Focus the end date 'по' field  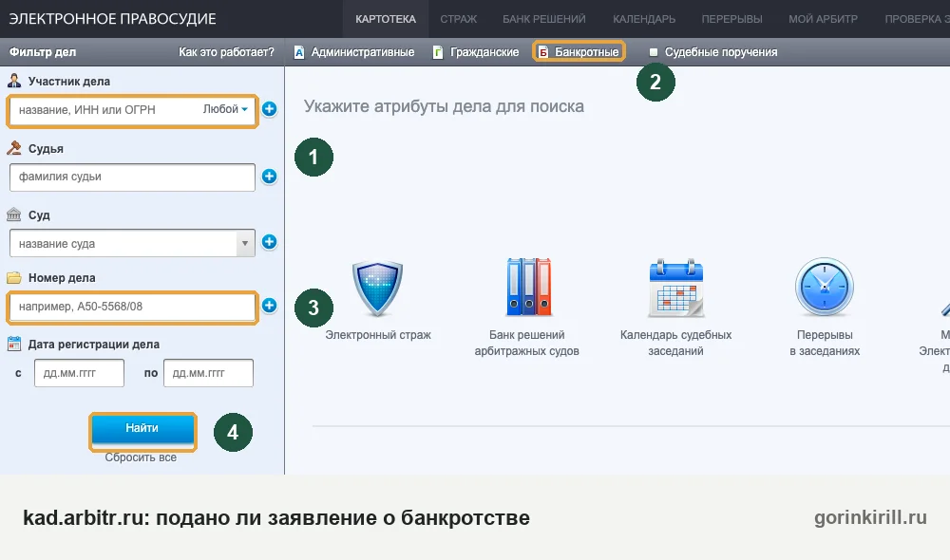[x=208, y=373]
